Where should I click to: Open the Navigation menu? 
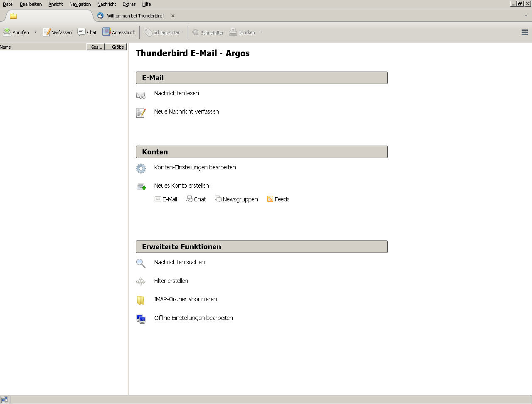[x=80, y=4]
